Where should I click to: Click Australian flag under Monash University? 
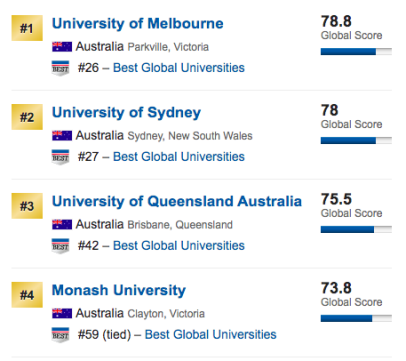62,314
